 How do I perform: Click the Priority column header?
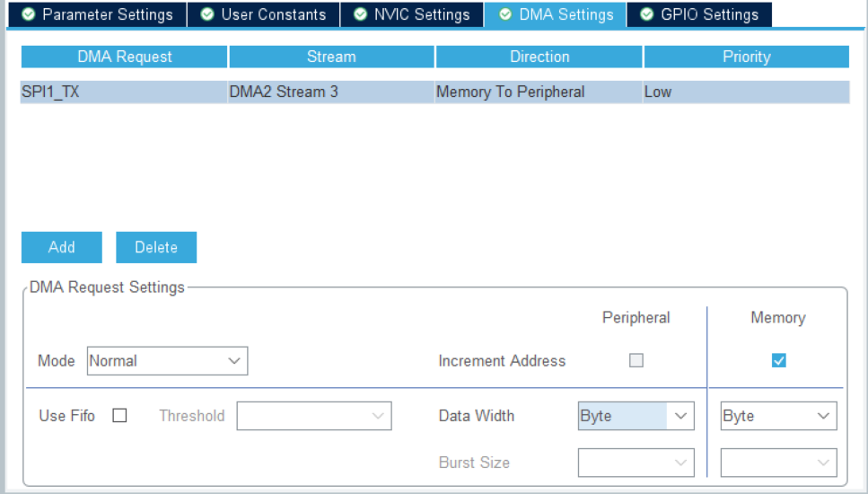tap(746, 57)
